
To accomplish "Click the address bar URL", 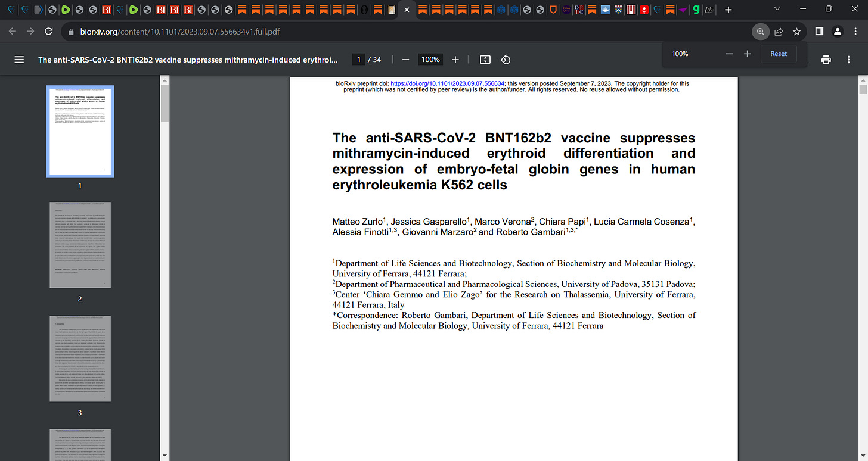I will [179, 32].
